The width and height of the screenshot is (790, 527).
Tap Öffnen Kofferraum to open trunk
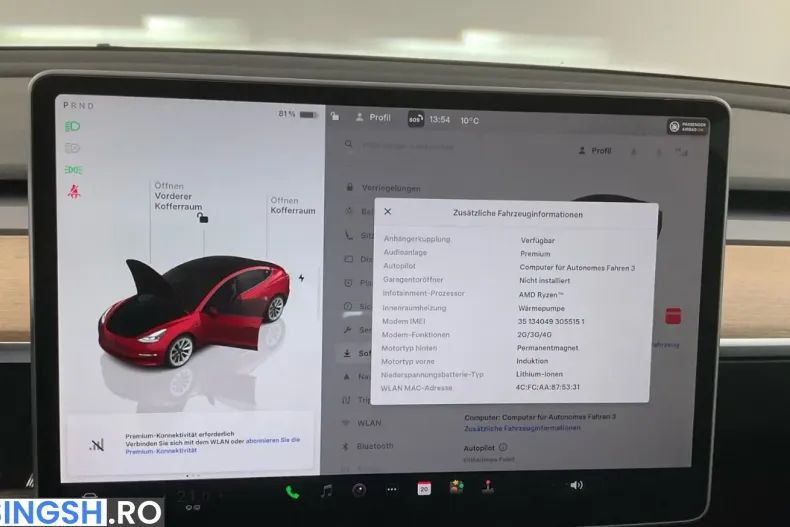tap(293, 206)
